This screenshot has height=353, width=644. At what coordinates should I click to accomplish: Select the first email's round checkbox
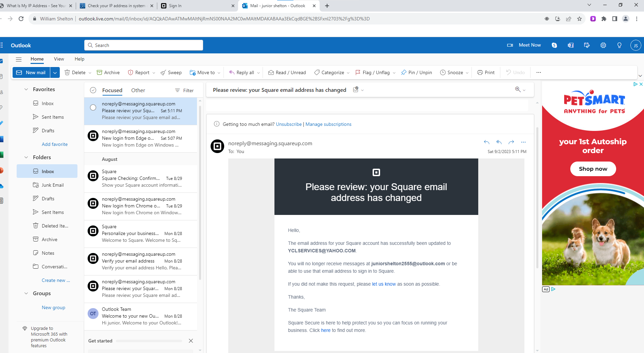(93, 107)
